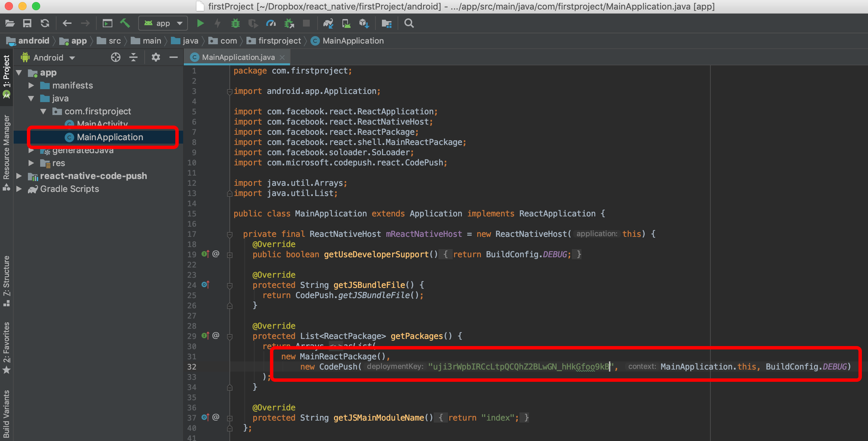Click the Profile app gauge icon

point(271,23)
